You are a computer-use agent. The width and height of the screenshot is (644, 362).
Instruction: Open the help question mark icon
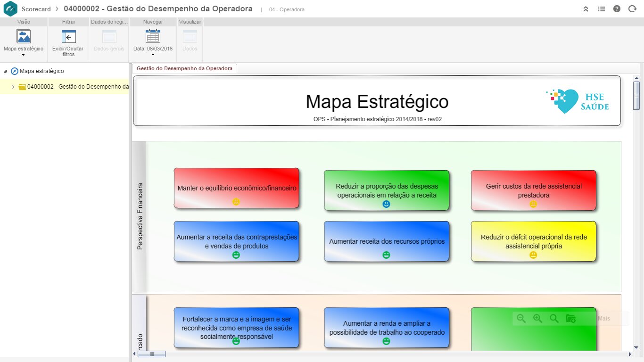click(617, 9)
